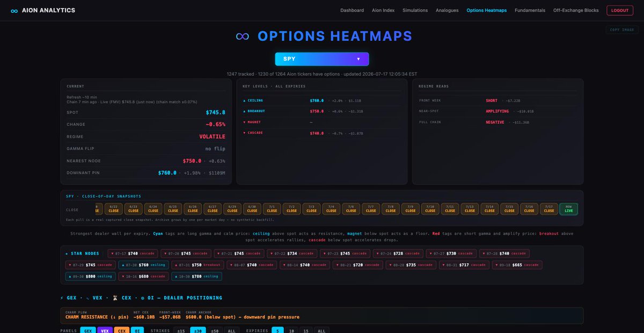Click star node 07-24 $728 cascade
644x333 pixels.
click(398, 254)
